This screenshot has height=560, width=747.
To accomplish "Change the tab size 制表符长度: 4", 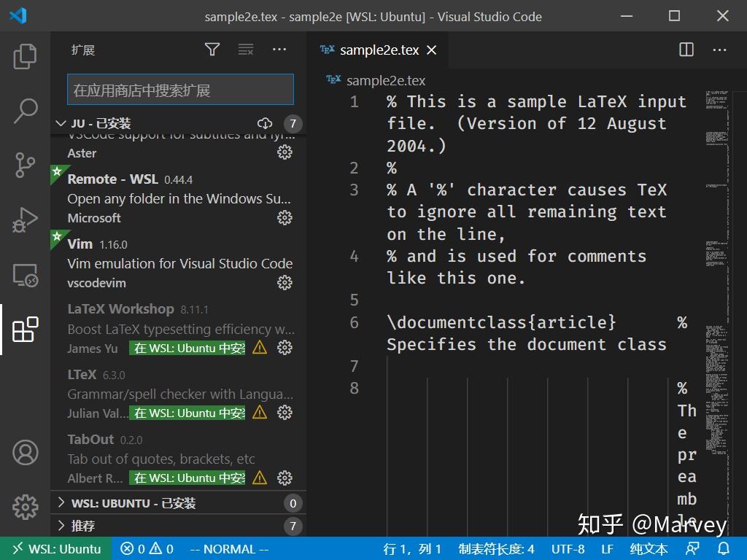I will pos(496,548).
